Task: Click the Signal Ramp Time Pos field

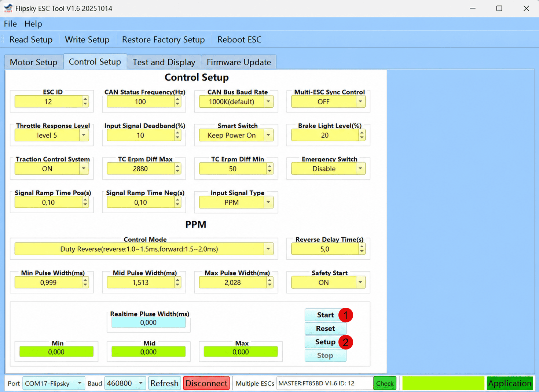Action: point(48,203)
